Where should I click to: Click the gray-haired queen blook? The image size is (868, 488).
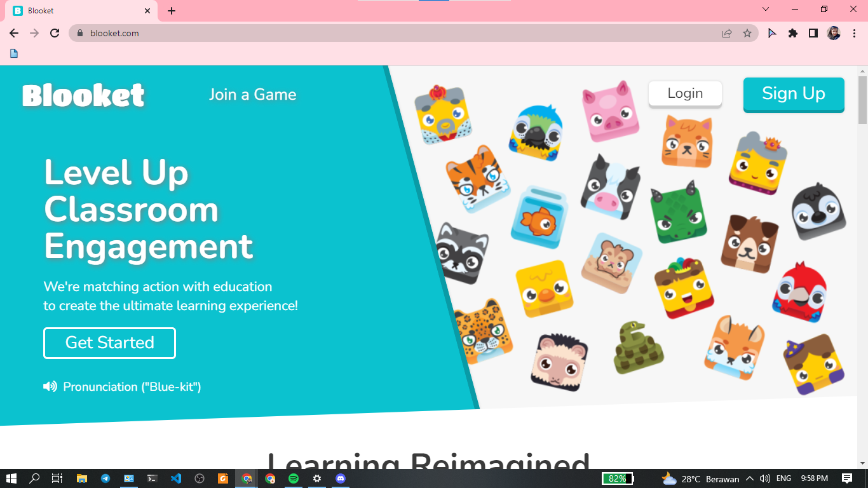[x=758, y=163]
